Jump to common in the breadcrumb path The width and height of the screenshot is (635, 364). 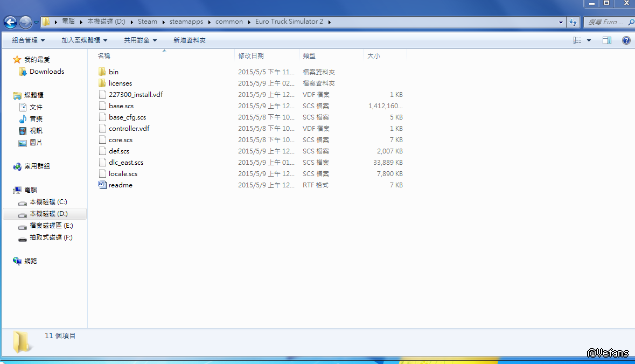point(229,22)
